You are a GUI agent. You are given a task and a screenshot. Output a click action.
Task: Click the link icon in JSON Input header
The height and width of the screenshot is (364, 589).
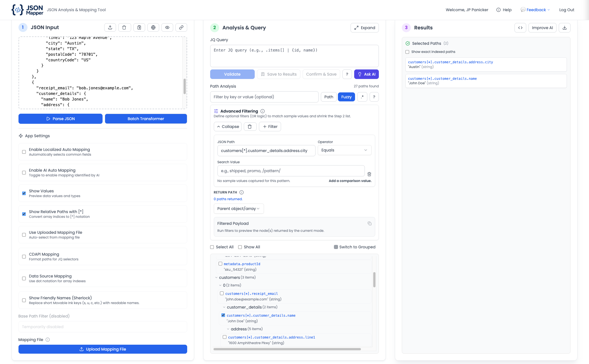pos(181,27)
